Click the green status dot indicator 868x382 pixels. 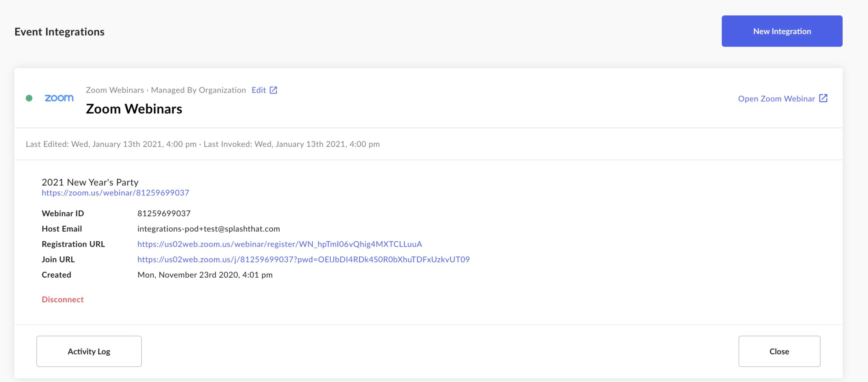tap(29, 98)
